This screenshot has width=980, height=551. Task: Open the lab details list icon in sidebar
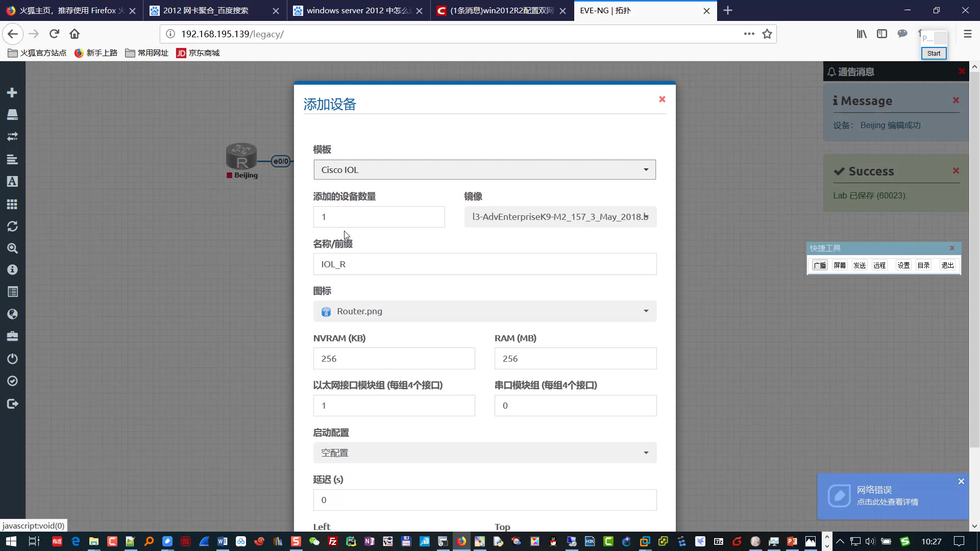click(12, 292)
